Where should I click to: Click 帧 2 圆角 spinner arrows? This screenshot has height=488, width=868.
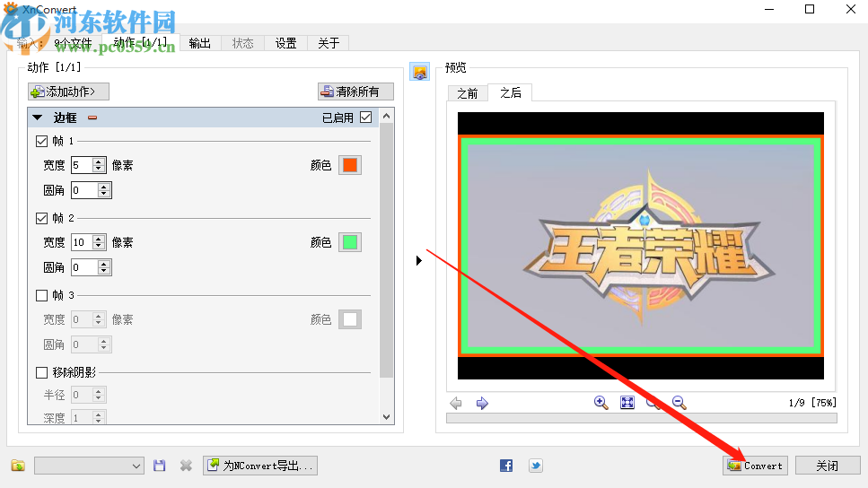(x=103, y=268)
